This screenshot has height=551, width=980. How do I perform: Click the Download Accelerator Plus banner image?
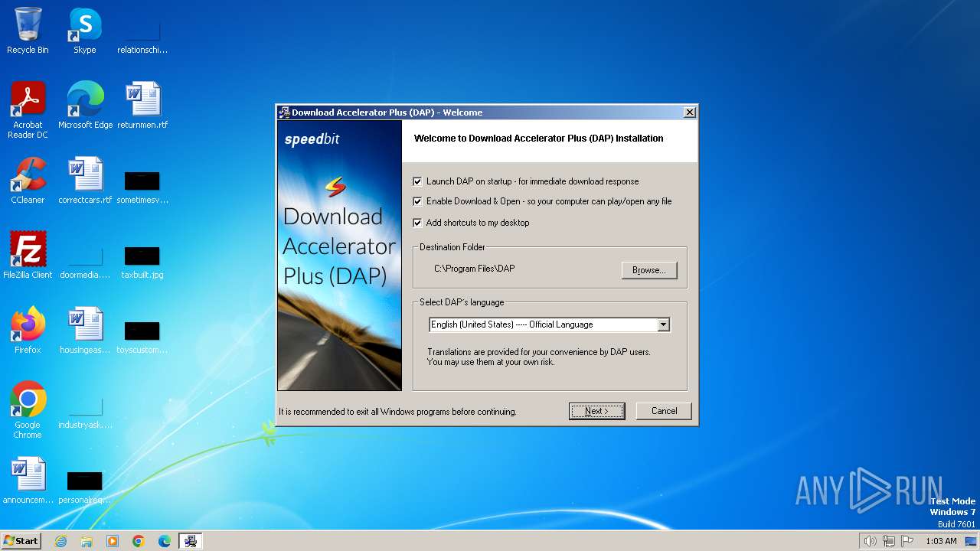[339, 256]
